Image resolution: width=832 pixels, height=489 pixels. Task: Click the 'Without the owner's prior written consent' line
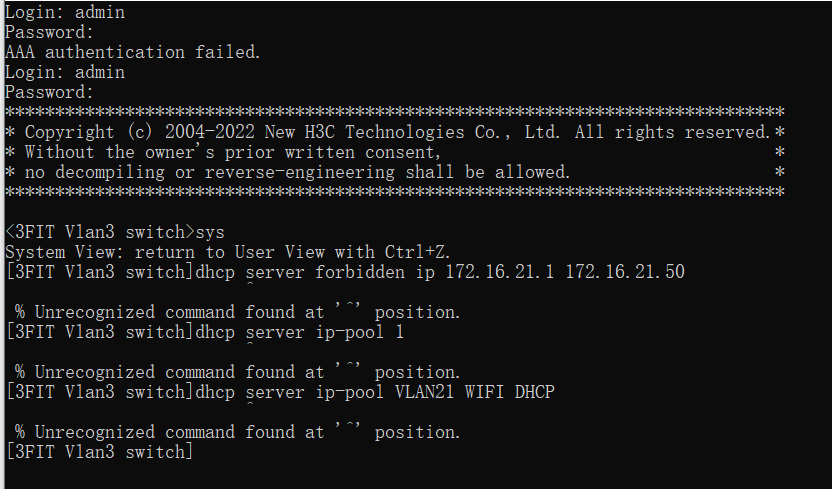(232, 152)
